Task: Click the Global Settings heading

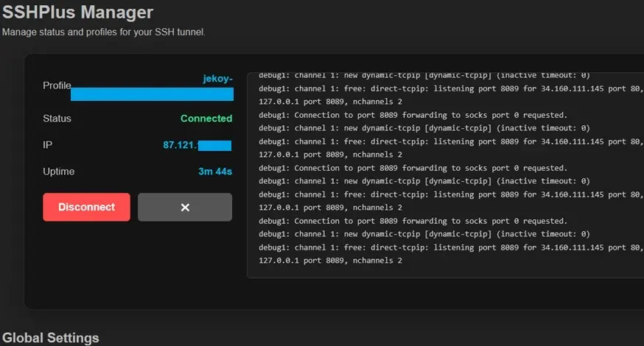Action: coord(51,338)
